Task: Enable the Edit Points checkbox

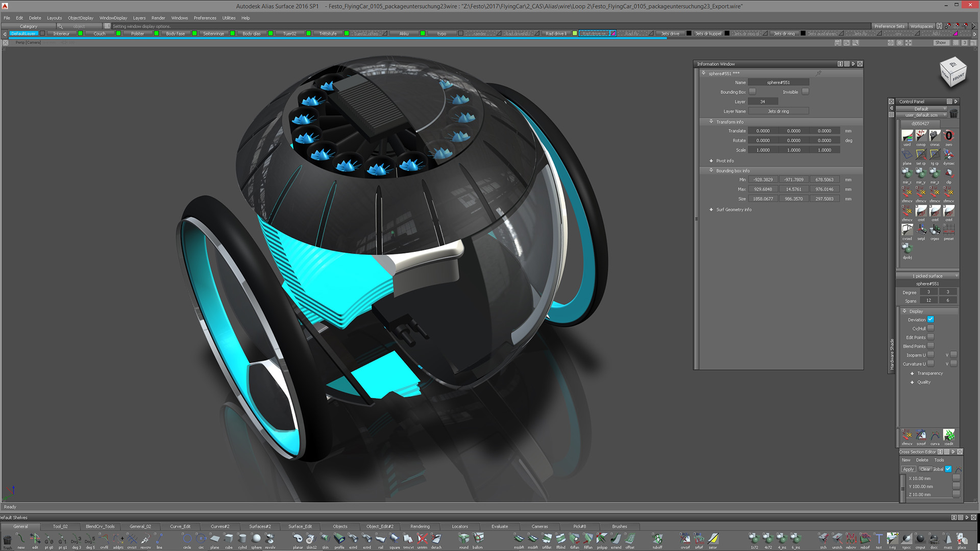Action: point(930,337)
